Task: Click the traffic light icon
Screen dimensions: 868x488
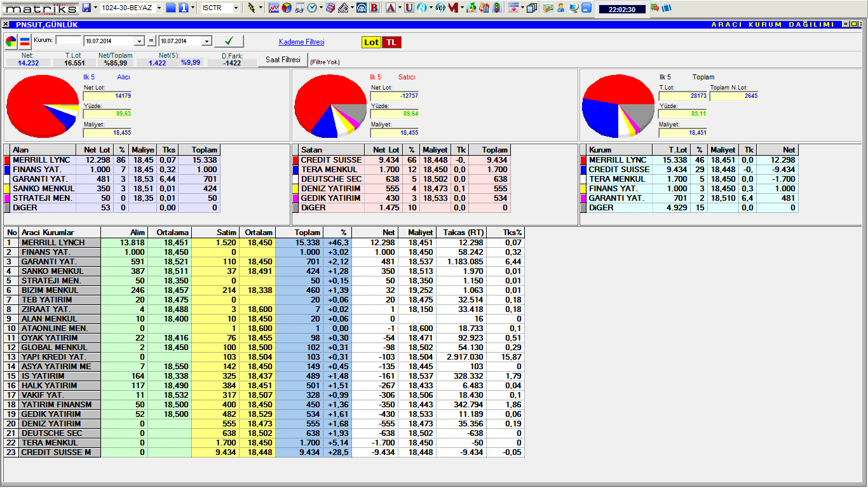Action: pyautogui.click(x=497, y=8)
